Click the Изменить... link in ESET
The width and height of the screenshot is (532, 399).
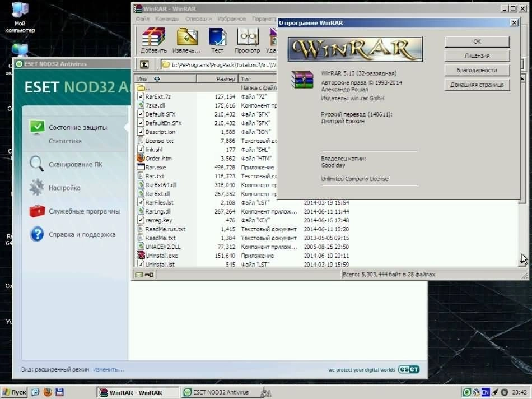(109, 369)
